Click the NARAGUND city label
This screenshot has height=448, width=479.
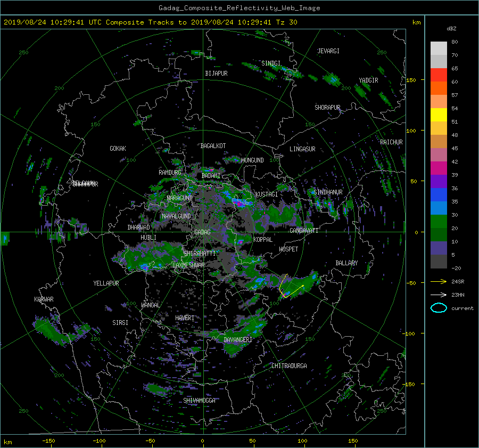coord(180,198)
